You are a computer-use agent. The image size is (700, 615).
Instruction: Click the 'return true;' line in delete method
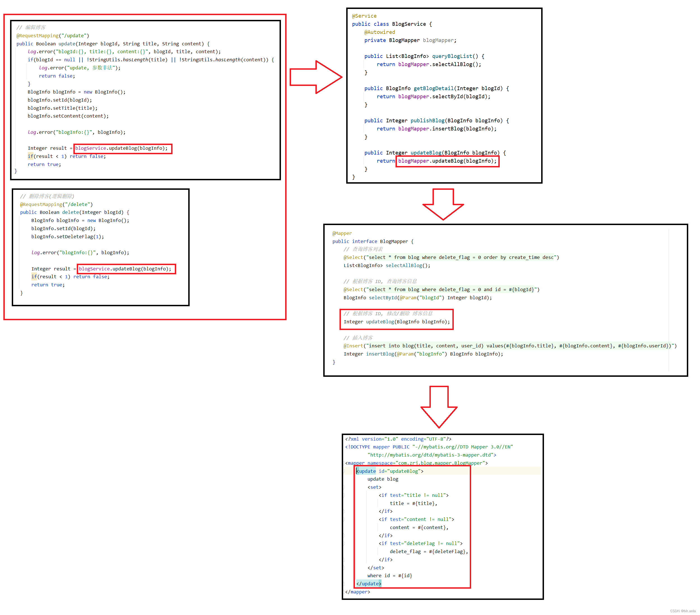[x=48, y=285]
